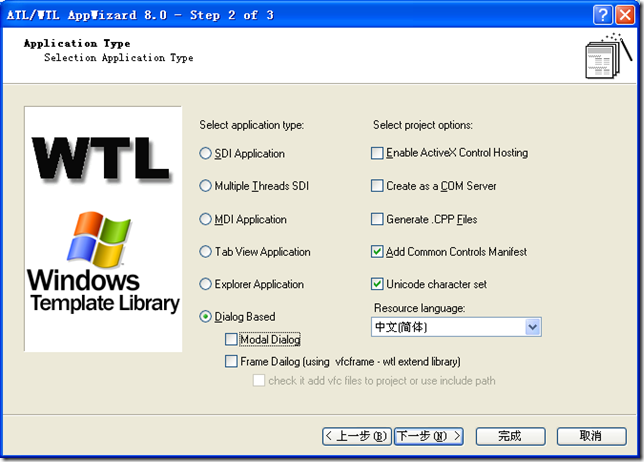Go back with 上一步(B) button
644x462 pixels.
356,436
